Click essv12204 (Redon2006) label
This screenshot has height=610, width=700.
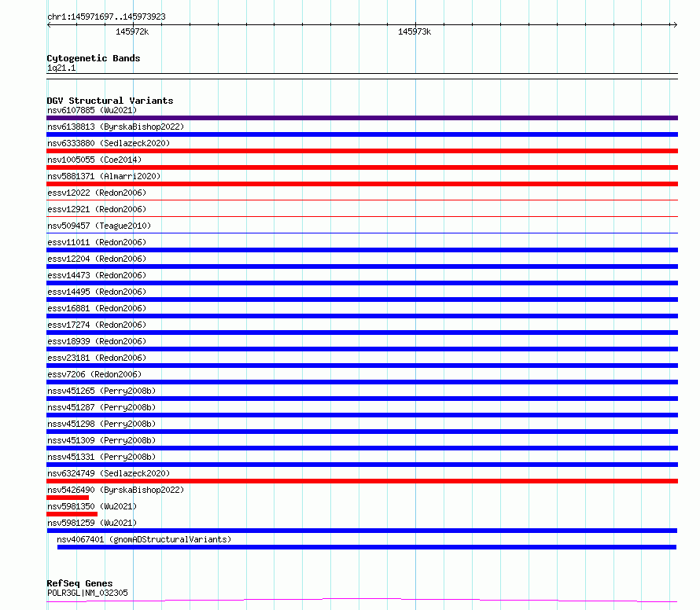97,259
